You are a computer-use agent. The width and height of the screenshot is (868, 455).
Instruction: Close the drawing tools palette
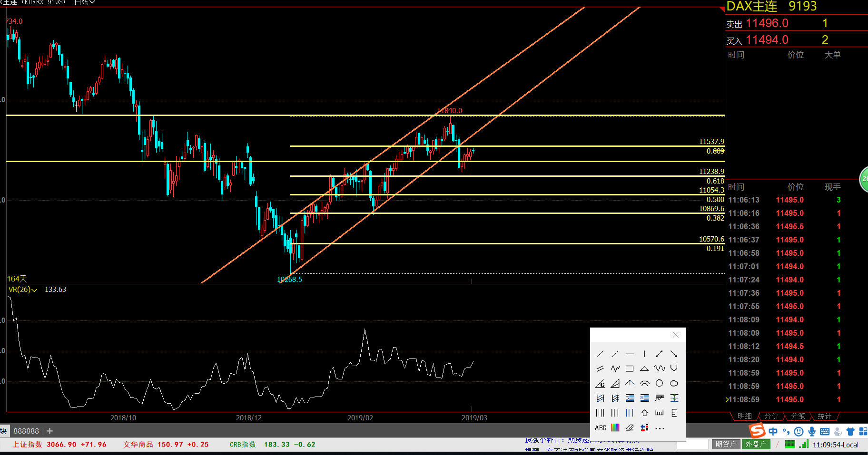pos(676,335)
